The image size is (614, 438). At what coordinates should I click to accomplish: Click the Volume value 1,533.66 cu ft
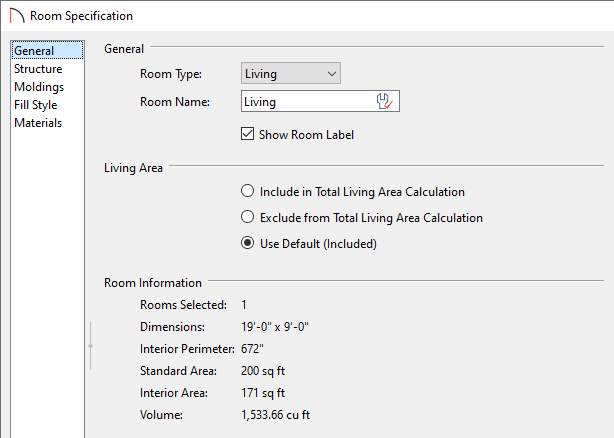(276, 415)
